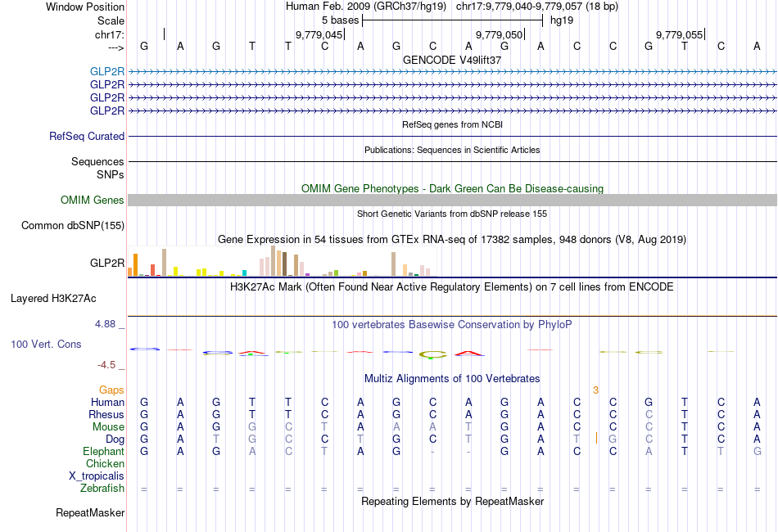Select the RepeatMasker track label
This screenshot has width=778, height=532.
(90, 512)
